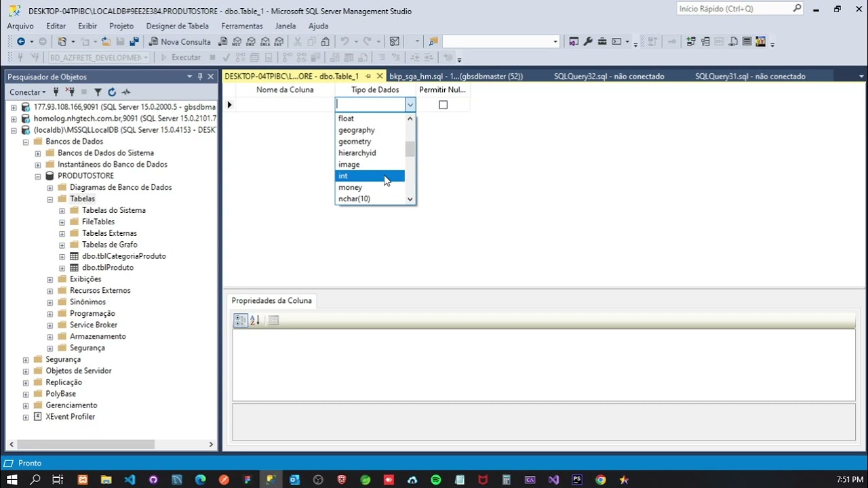Screen dimensions: 868x488
Task: Switch to the SQLQuery32.sql tab
Action: click(609, 77)
